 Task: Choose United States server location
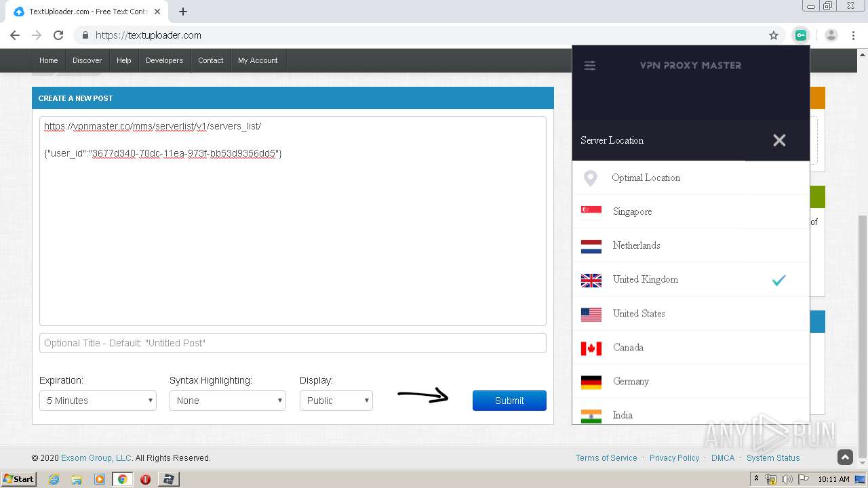tap(691, 313)
